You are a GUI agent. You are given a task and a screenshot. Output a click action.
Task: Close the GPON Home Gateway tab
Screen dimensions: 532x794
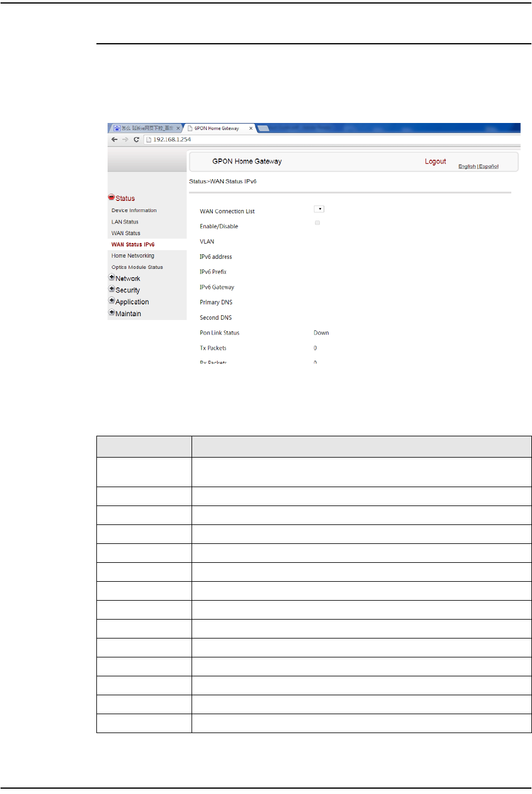pos(251,128)
